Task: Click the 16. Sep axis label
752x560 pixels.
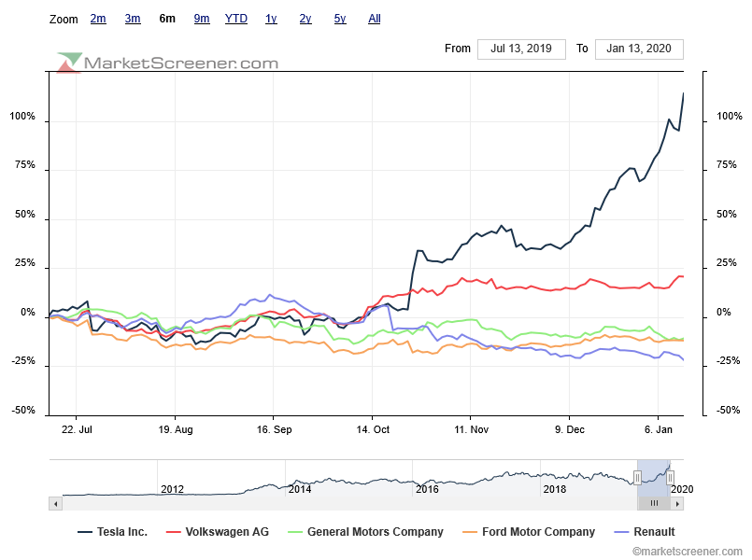Action: tap(274, 429)
